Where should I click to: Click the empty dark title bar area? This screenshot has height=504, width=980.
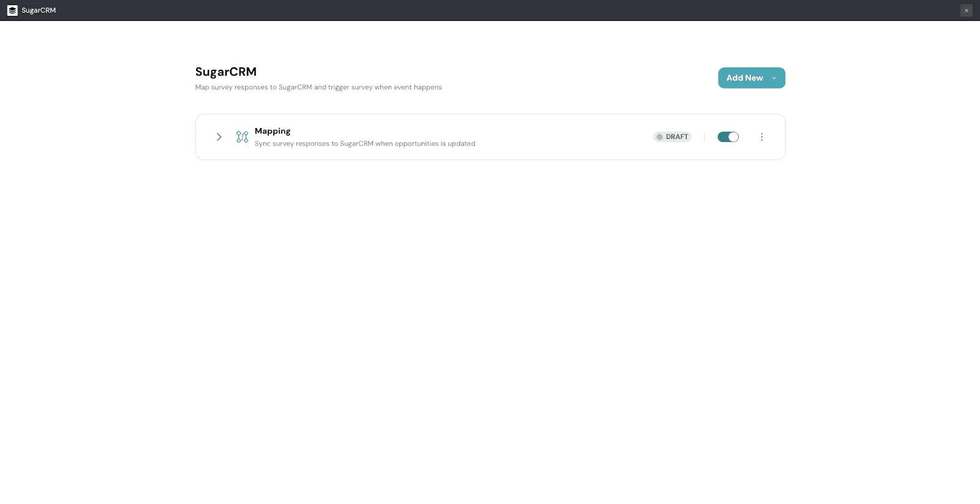[490, 10]
